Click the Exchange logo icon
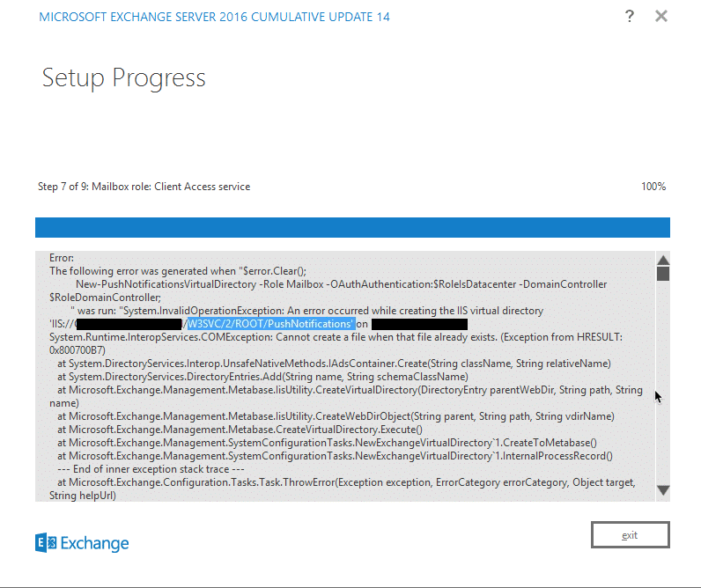Image resolution: width=701 pixels, height=588 pixels. [46, 542]
